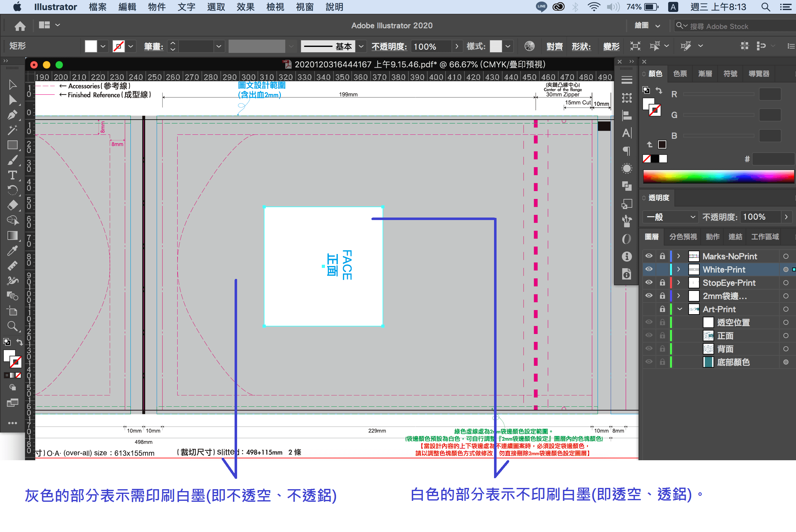Select the Eraser tool
The height and width of the screenshot is (532, 796).
13,205
